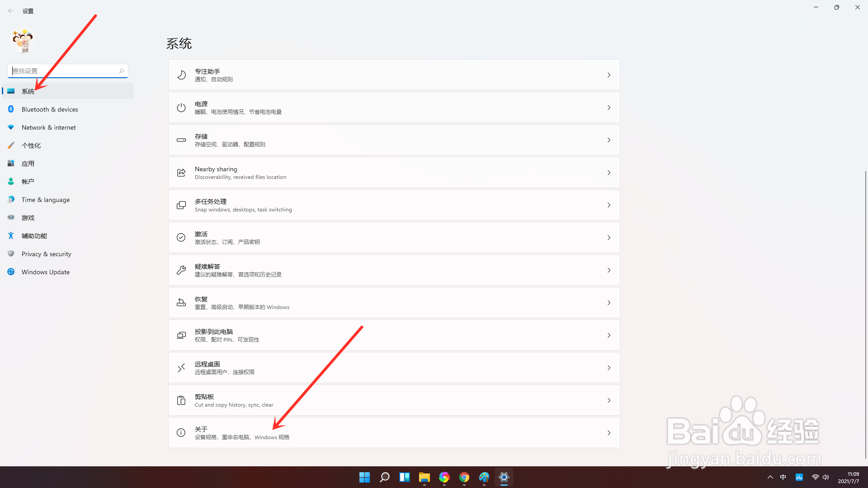The height and width of the screenshot is (488, 868).
Task: Open 关于 about device page
Action: (x=394, y=433)
